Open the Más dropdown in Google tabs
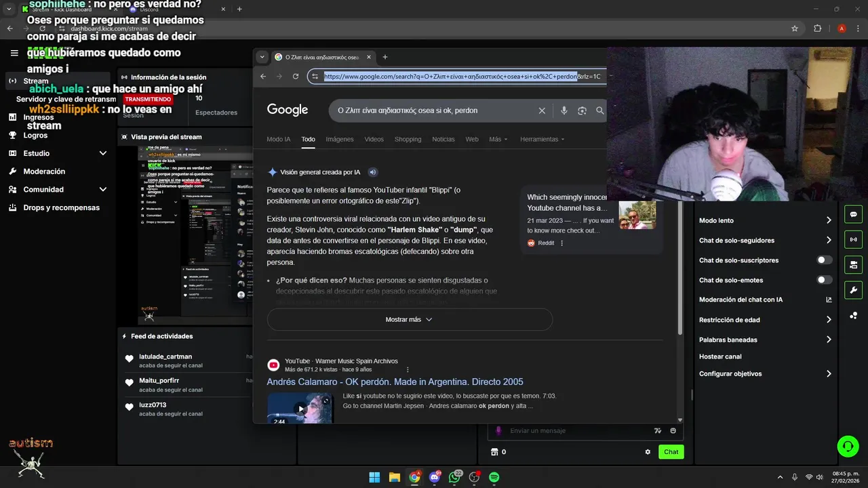 [498, 139]
